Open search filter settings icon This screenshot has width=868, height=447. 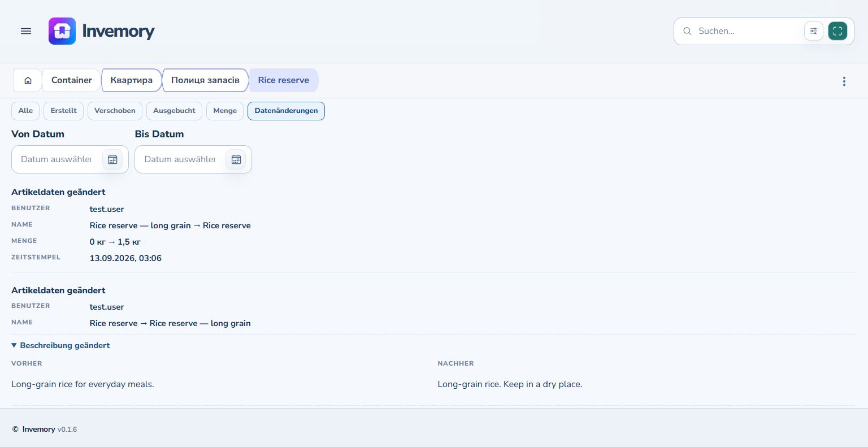814,31
